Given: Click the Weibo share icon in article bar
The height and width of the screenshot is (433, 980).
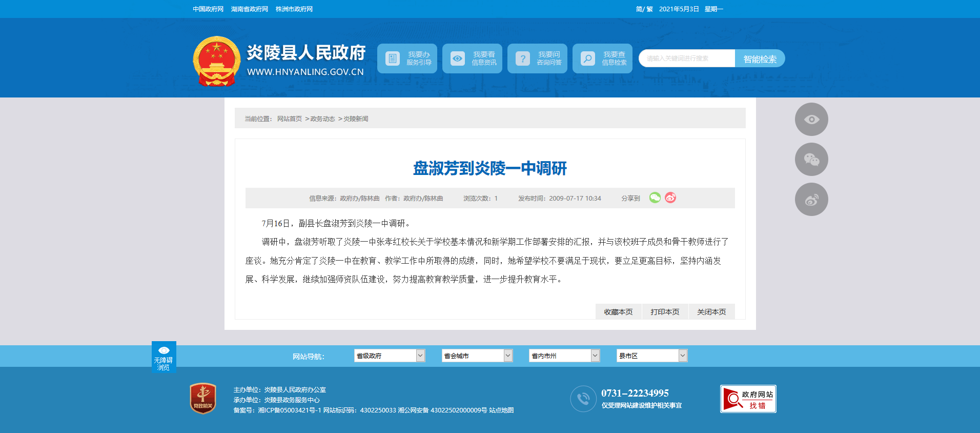Looking at the screenshot, I should coord(670,198).
